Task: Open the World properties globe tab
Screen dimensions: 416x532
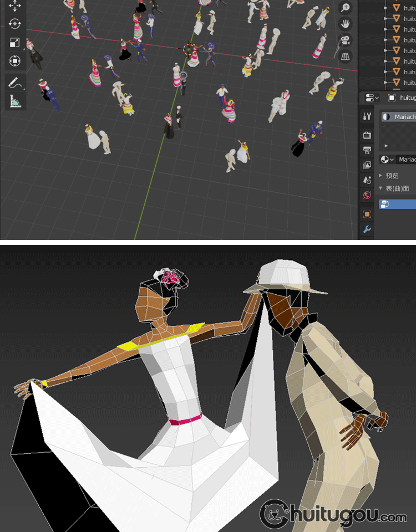Action: pos(367,195)
